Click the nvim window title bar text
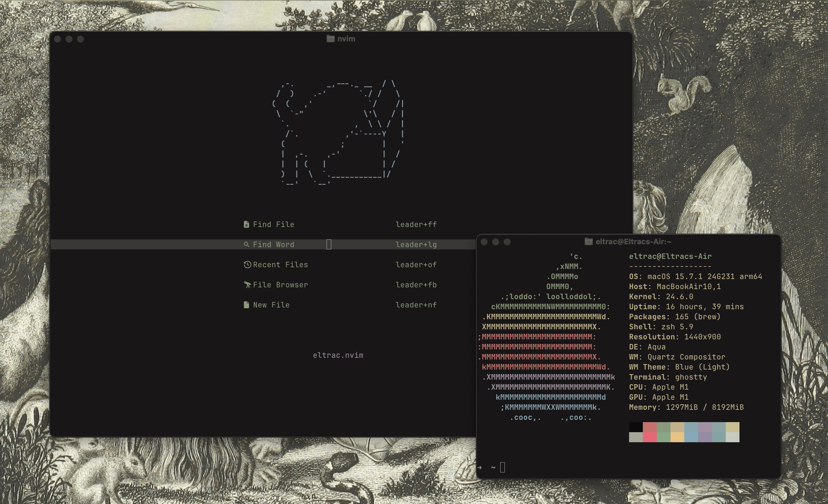Viewport: 828px width, 504px height. click(x=346, y=39)
